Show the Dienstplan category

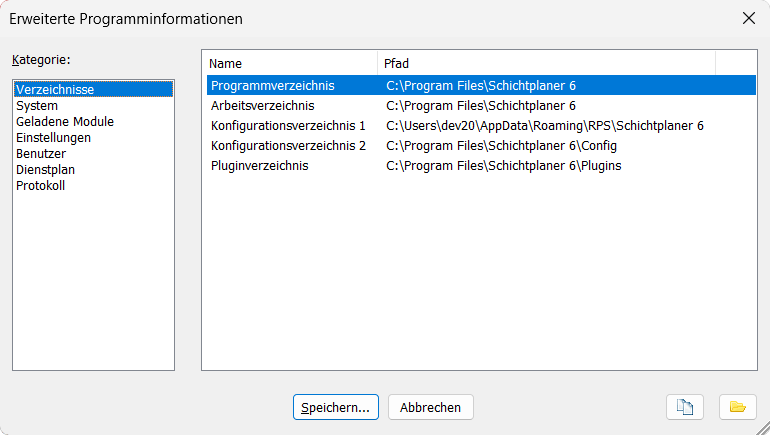pyautogui.click(x=93, y=169)
